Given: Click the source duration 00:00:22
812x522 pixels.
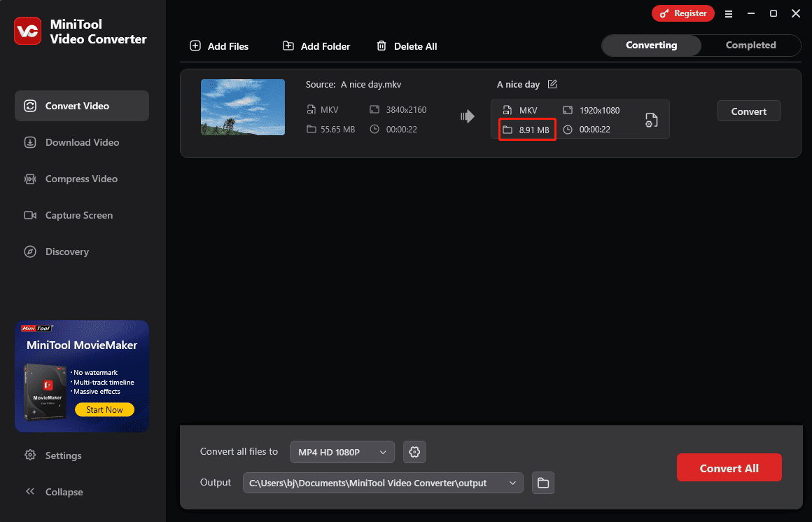Looking at the screenshot, I should 401,129.
